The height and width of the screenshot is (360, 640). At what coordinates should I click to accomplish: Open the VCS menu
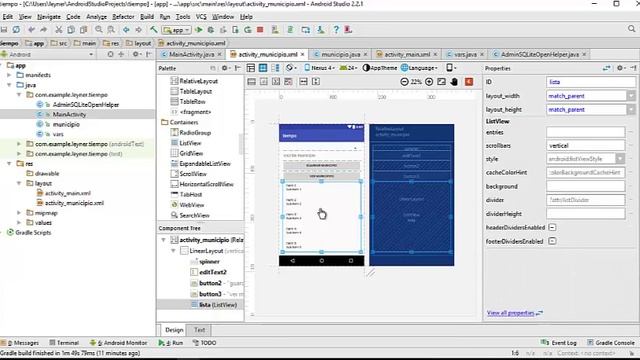pos(201,17)
